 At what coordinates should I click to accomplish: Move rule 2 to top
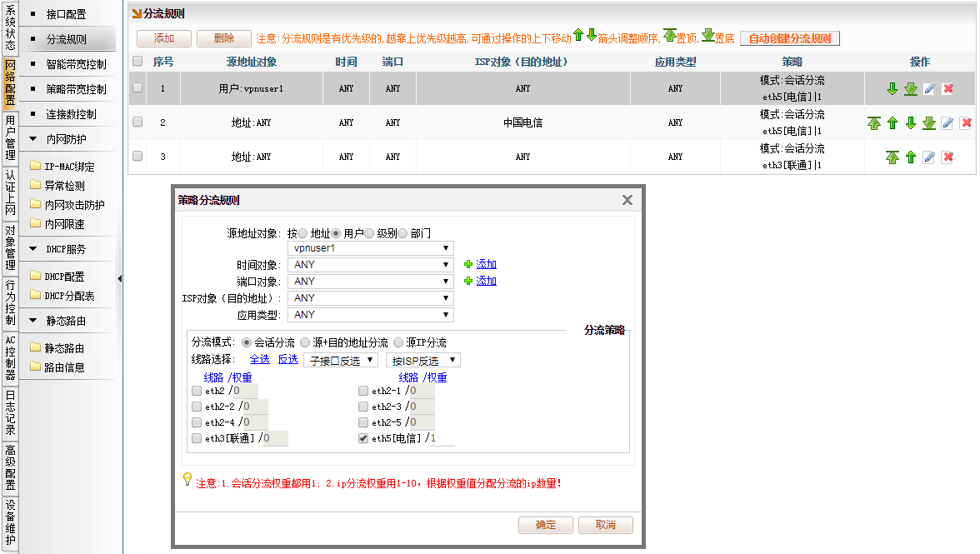(x=874, y=123)
